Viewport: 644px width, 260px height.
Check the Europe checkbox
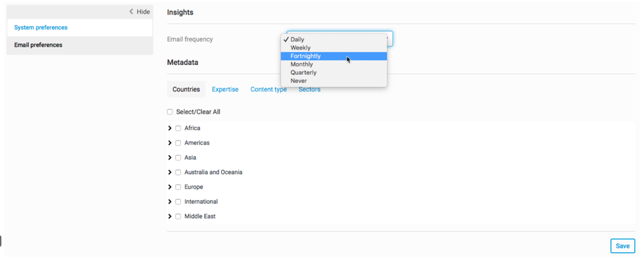tap(178, 187)
